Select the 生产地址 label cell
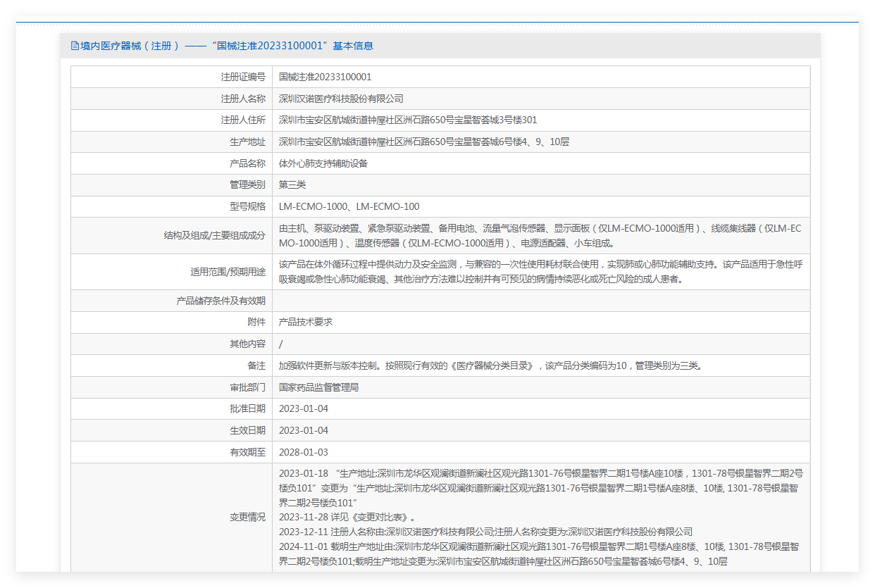Image resolution: width=875 pixels, height=588 pixels. pos(171,142)
